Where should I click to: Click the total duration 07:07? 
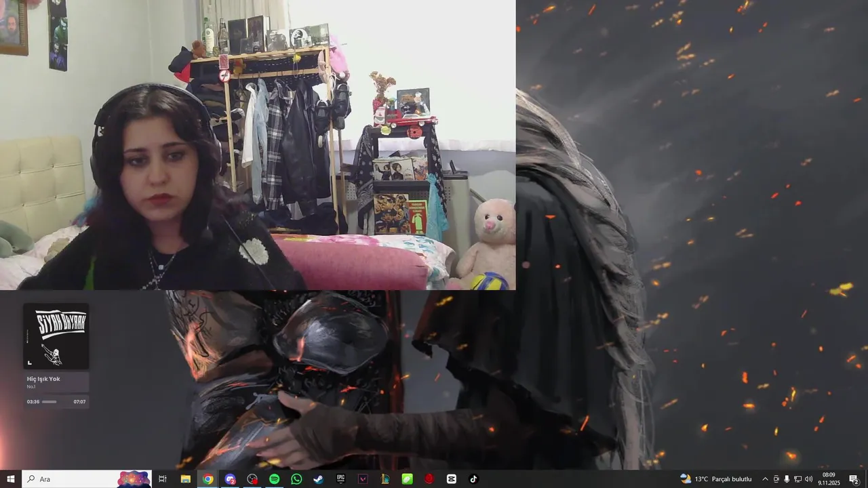[79, 402]
